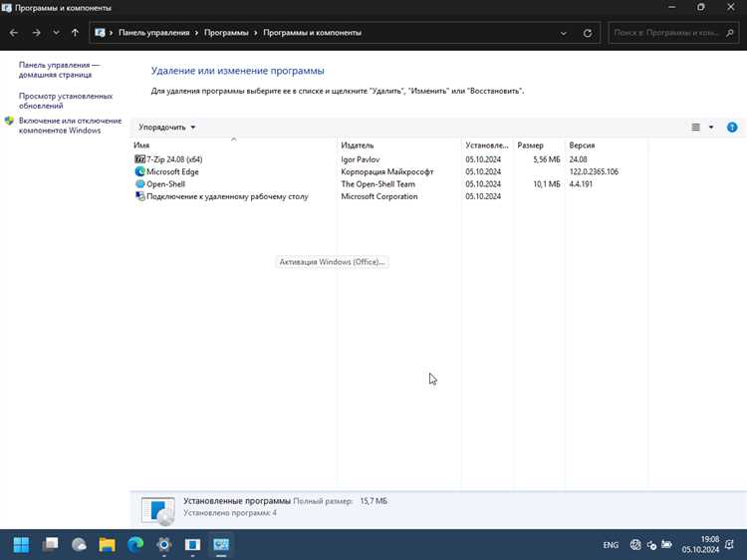The width and height of the screenshot is (747, 560).
Task: Expand the address bar history dropdown
Action: coord(564,33)
